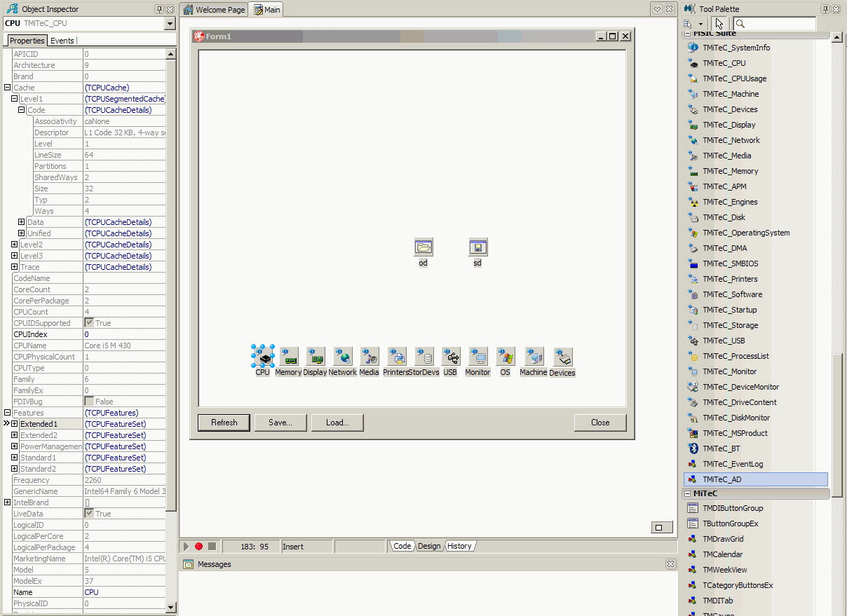Open the component selector dropdown
This screenshot has height=616, width=847.
point(169,24)
